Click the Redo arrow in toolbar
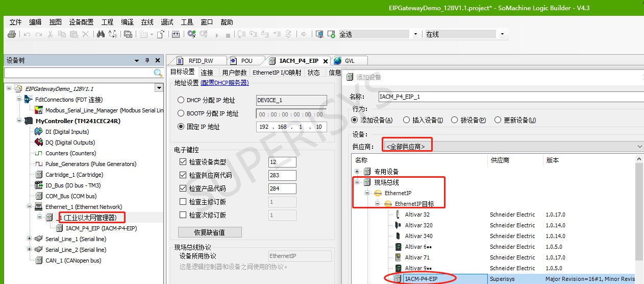Viewport: 644px width, 284px height. coord(38,34)
